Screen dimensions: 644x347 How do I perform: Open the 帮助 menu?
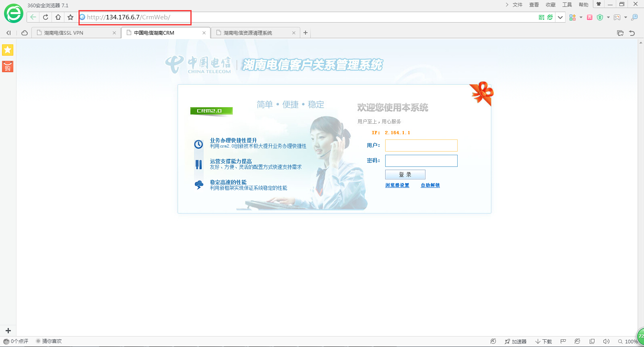[584, 5]
